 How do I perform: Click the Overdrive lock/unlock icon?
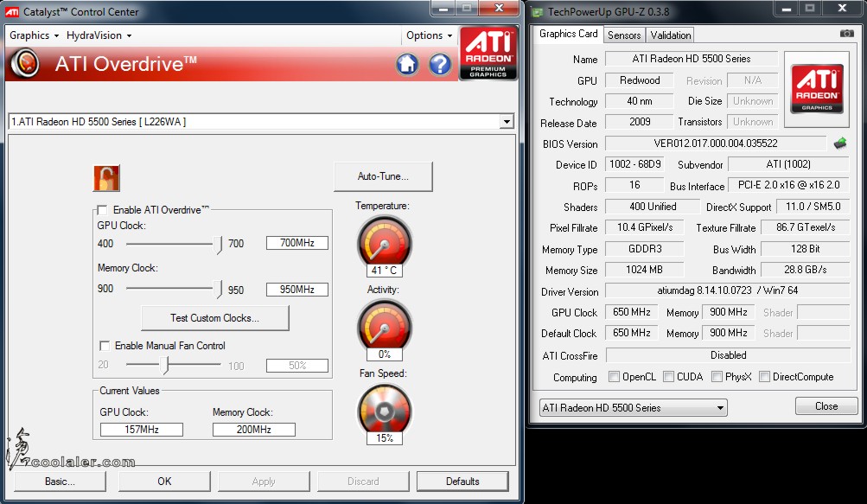tap(106, 178)
